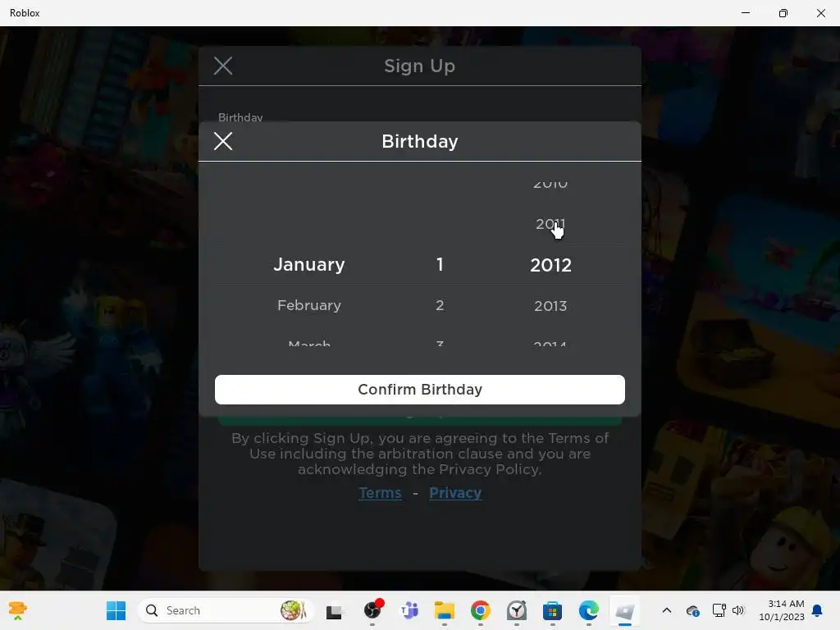Close the Roblox window
Viewport: 840px width, 630px height.
pos(820,13)
